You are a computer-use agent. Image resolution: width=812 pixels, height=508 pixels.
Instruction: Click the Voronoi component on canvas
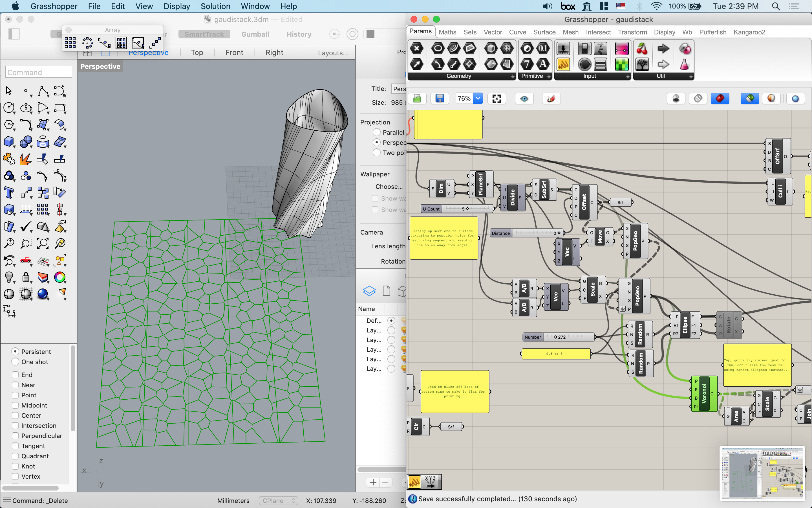point(704,394)
